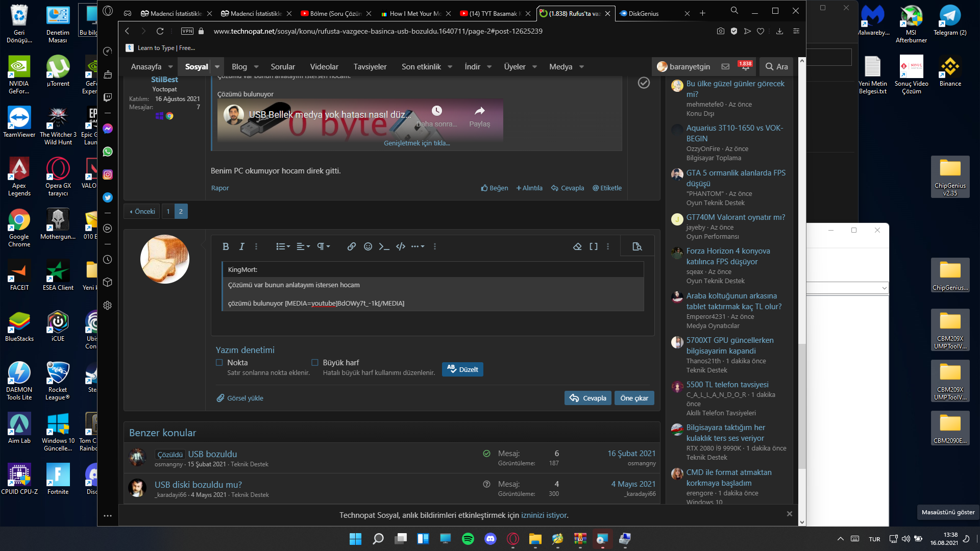Expand the Sosyal menu dropdown arrow
The height and width of the screenshot is (551, 980).
pyautogui.click(x=217, y=67)
